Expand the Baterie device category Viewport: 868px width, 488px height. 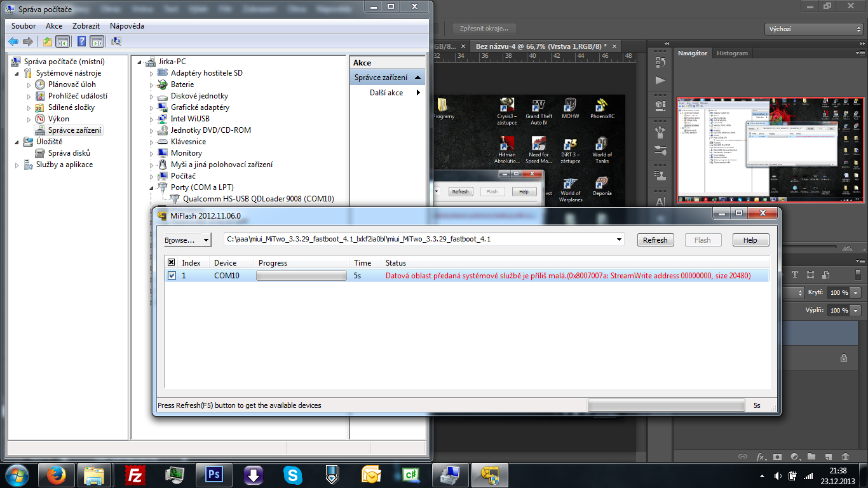pos(151,85)
